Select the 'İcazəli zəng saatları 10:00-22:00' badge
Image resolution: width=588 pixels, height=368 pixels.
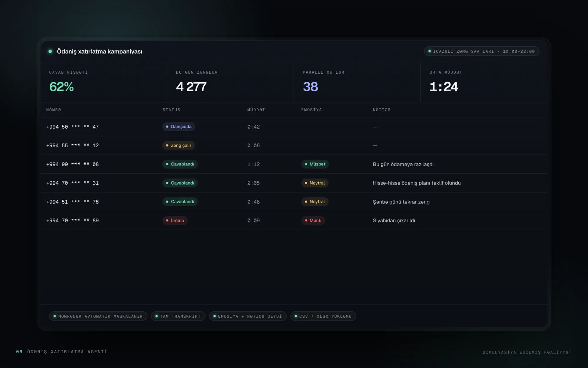482,51
